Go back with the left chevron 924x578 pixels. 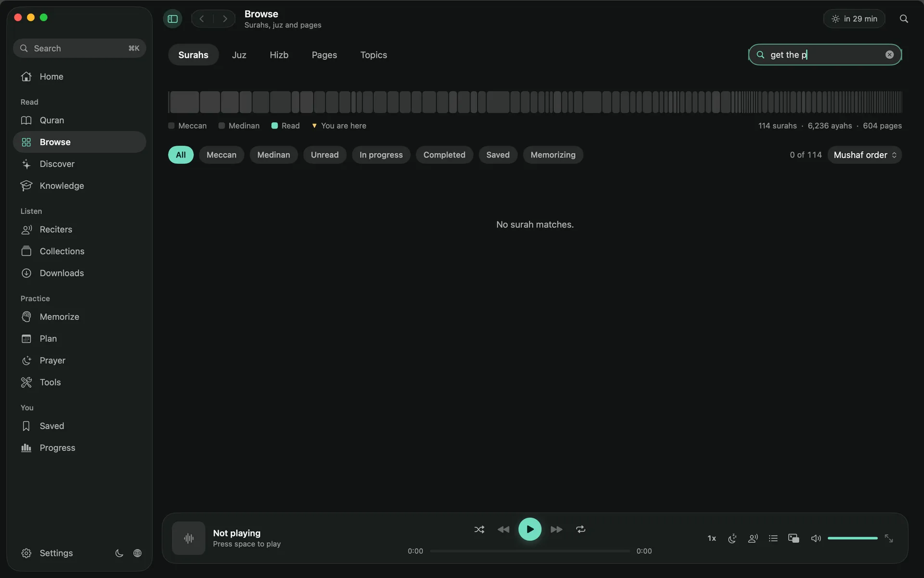point(202,19)
